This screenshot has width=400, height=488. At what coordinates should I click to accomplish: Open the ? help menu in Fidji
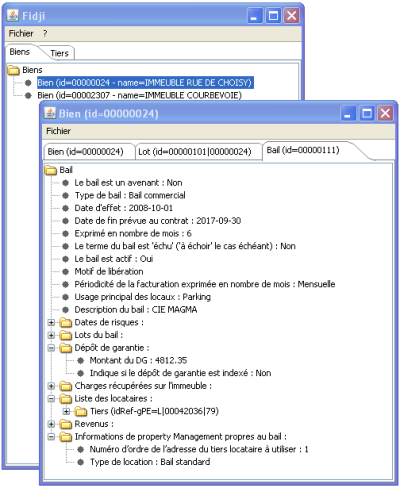click(45, 33)
